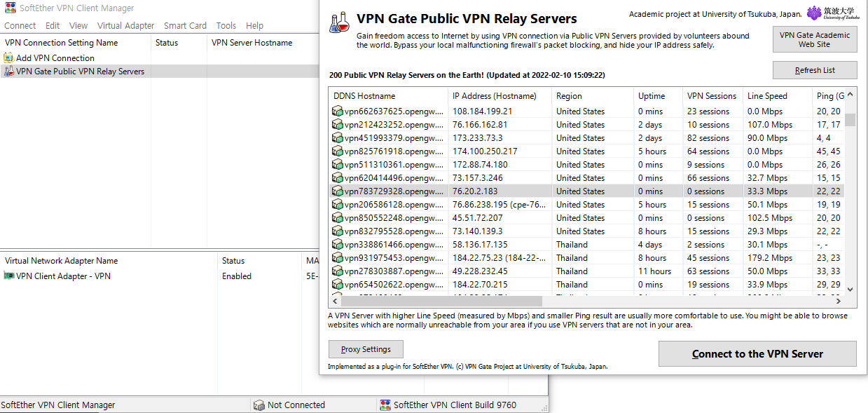868x413 pixels.
Task: Click server icon for vpn212423252
Action: [338, 125]
